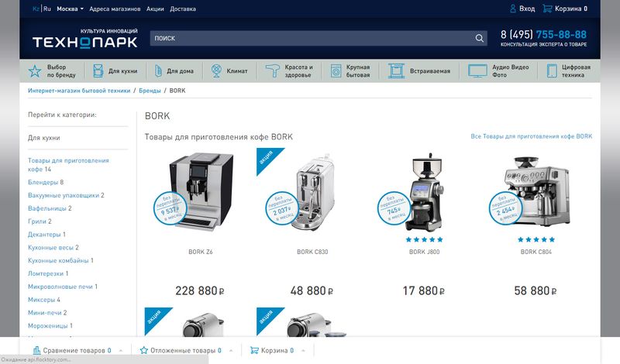The width and height of the screenshot is (620, 364).
Task: Open the Климат category
Action: (237, 71)
